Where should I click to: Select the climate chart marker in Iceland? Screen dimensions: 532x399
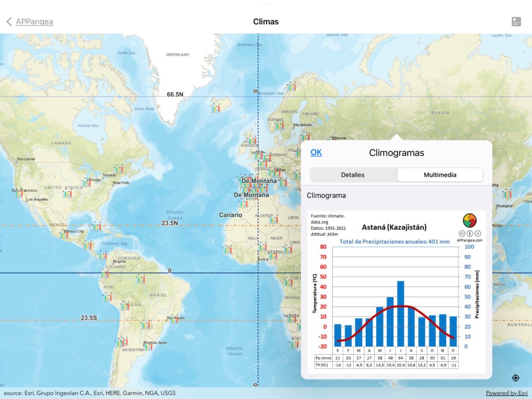[216, 108]
